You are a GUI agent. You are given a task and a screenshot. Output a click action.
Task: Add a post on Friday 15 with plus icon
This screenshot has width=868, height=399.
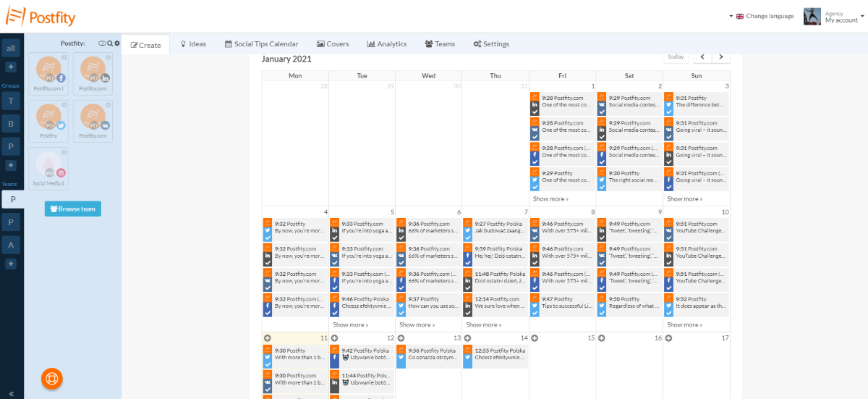click(535, 338)
